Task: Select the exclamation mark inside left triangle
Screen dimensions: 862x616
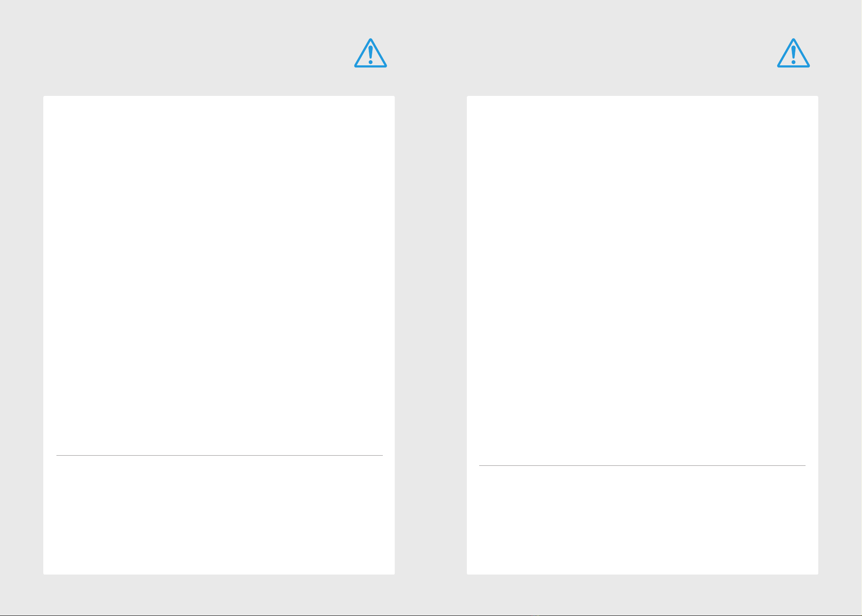Action: click(x=371, y=55)
